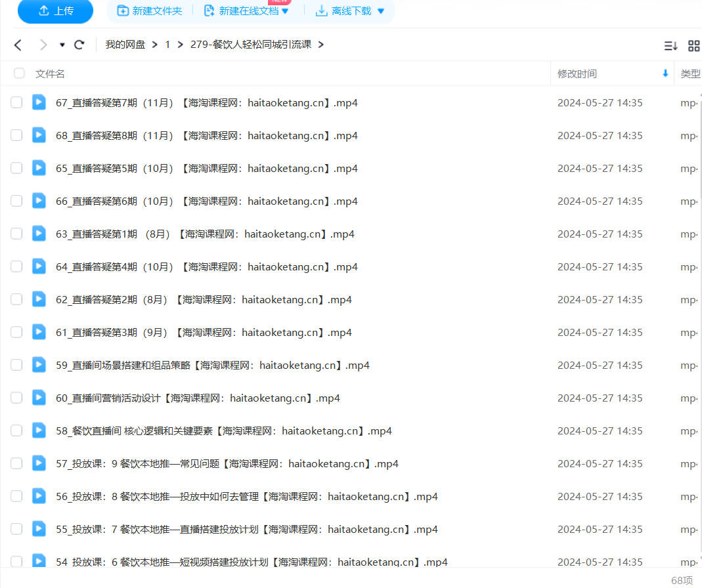
Task: Open file 55_投放课：7 直播搭建投放计划
Action: pos(247,530)
